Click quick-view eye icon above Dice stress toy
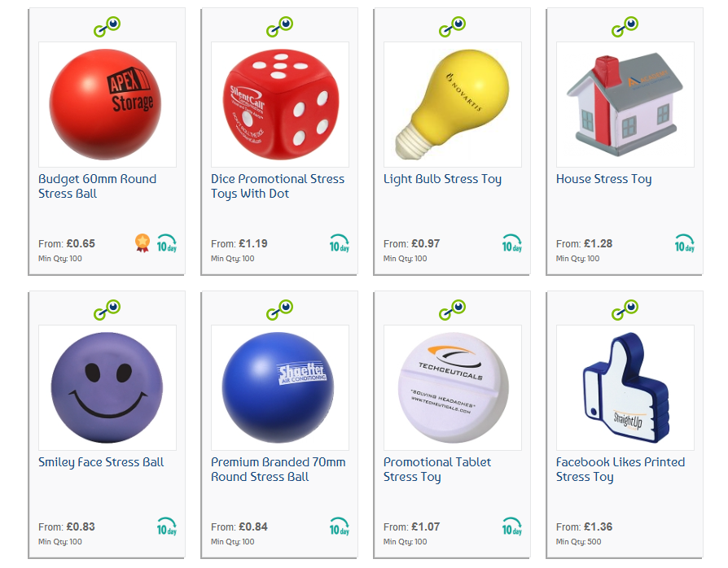Screen dimensions: 728x568 tap(280, 27)
